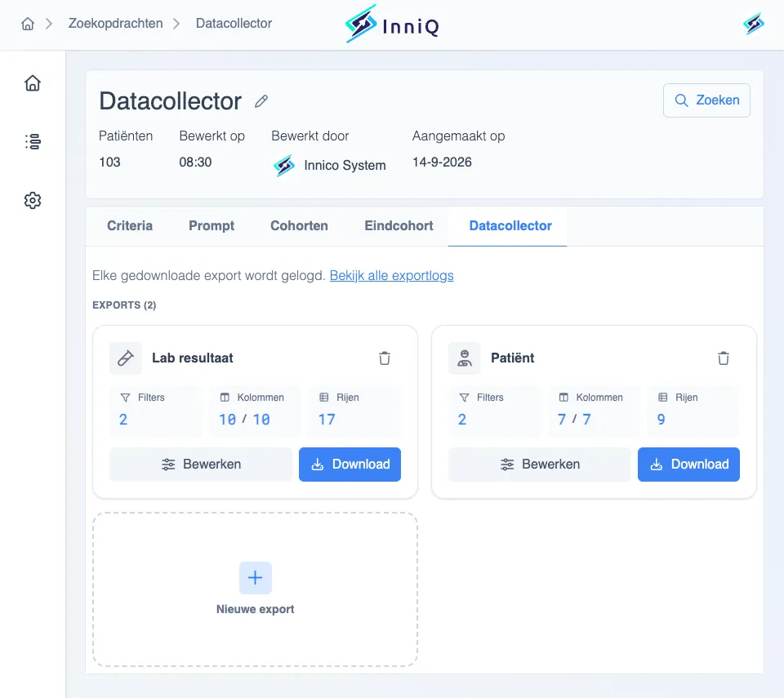Switch to the Prompt tab

click(212, 226)
